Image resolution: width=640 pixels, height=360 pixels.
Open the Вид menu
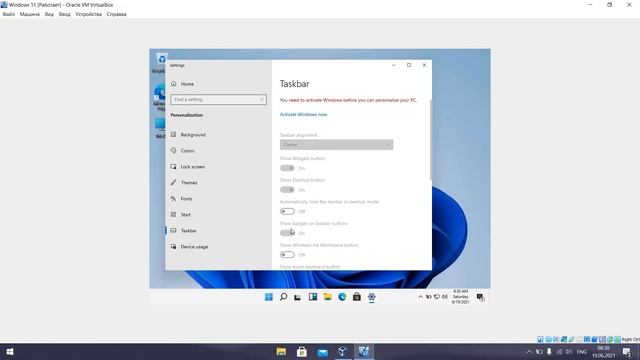coord(49,14)
